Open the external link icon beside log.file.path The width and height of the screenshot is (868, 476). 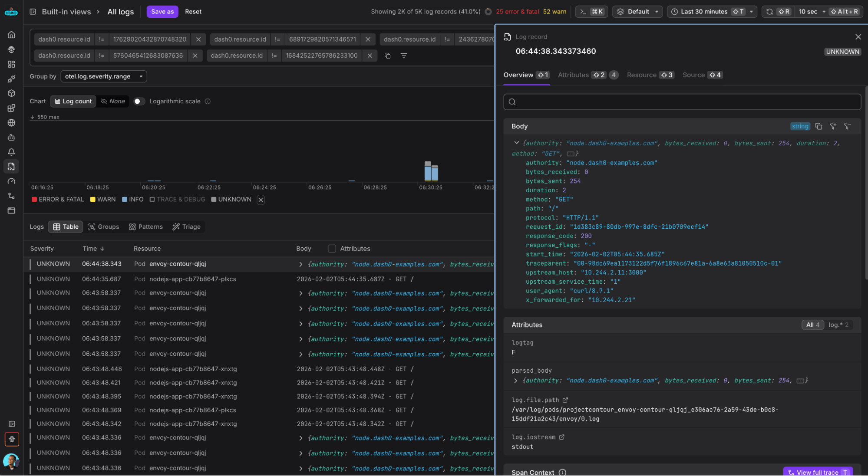pyautogui.click(x=565, y=400)
